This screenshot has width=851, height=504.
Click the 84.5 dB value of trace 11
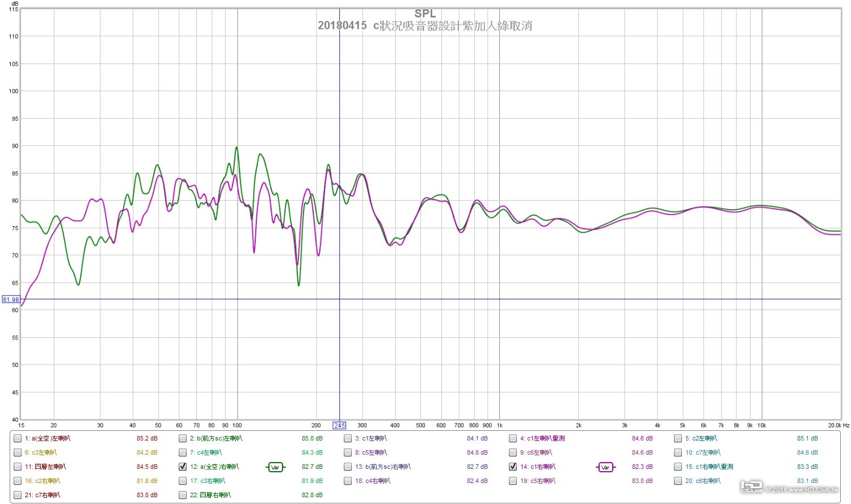pos(147,467)
